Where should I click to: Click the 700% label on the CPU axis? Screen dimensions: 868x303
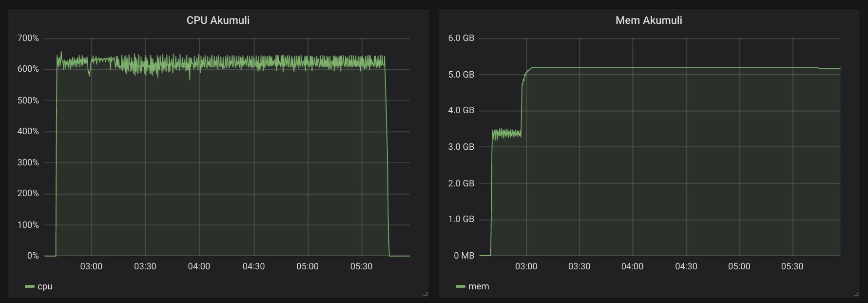coord(28,38)
